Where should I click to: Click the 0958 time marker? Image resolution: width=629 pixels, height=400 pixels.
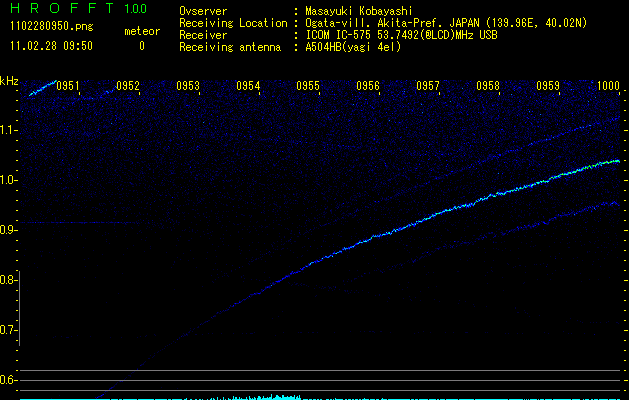(488, 86)
